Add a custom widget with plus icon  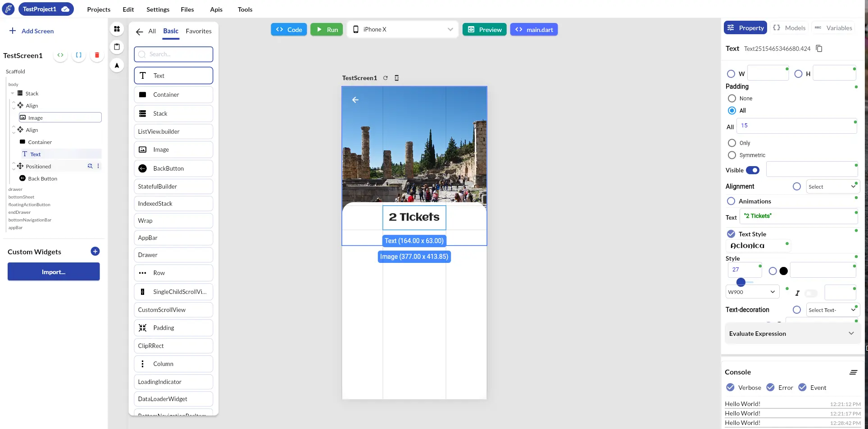click(x=95, y=251)
